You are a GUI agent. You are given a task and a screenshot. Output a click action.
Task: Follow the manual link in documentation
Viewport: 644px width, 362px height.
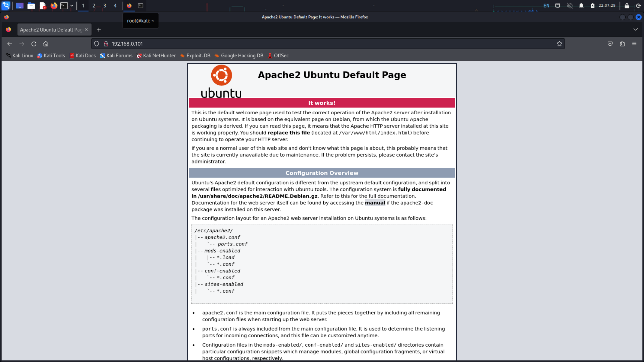[x=375, y=203]
